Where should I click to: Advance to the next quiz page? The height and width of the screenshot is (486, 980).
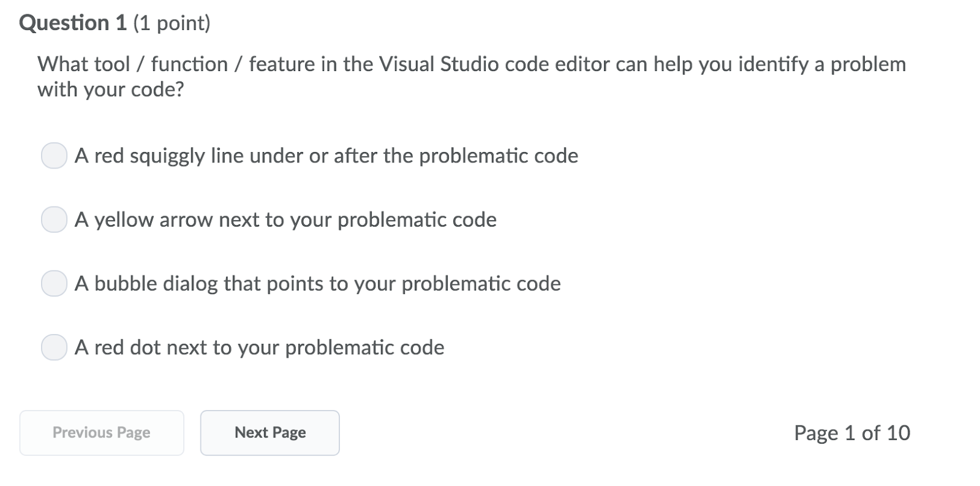point(269,433)
